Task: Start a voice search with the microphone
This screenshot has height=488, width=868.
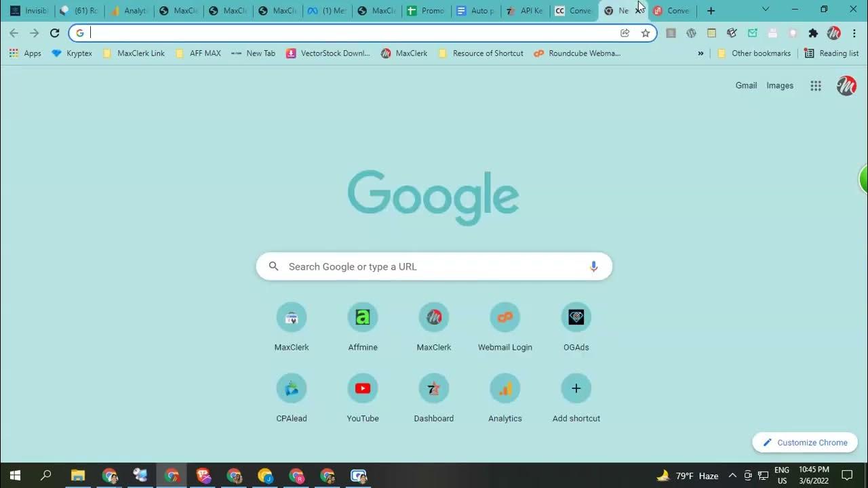Action: pyautogui.click(x=593, y=266)
